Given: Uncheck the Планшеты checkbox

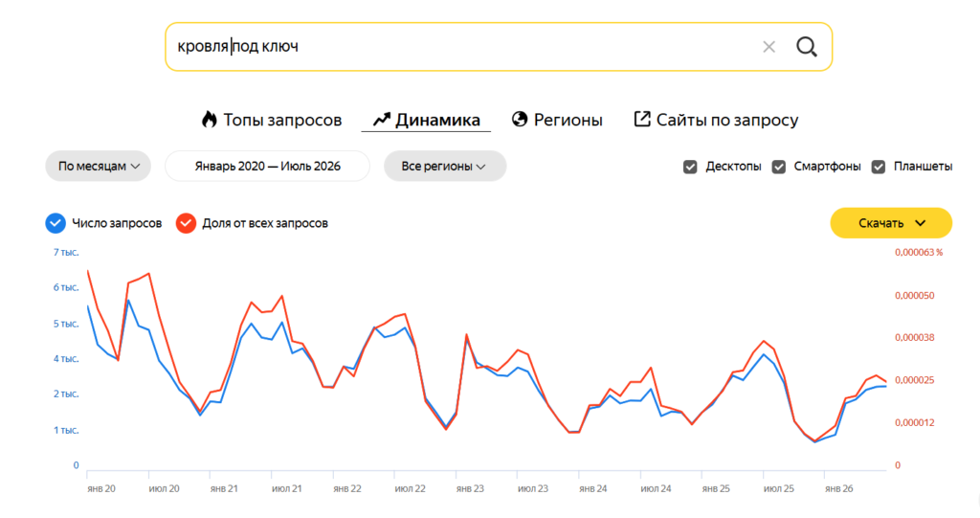Looking at the screenshot, I should 879,167.
